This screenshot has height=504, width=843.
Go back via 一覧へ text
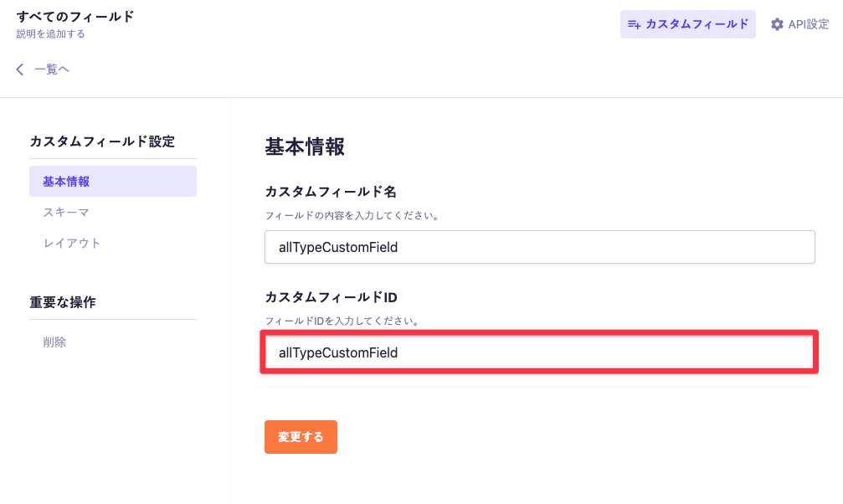[x=51, y=69]
